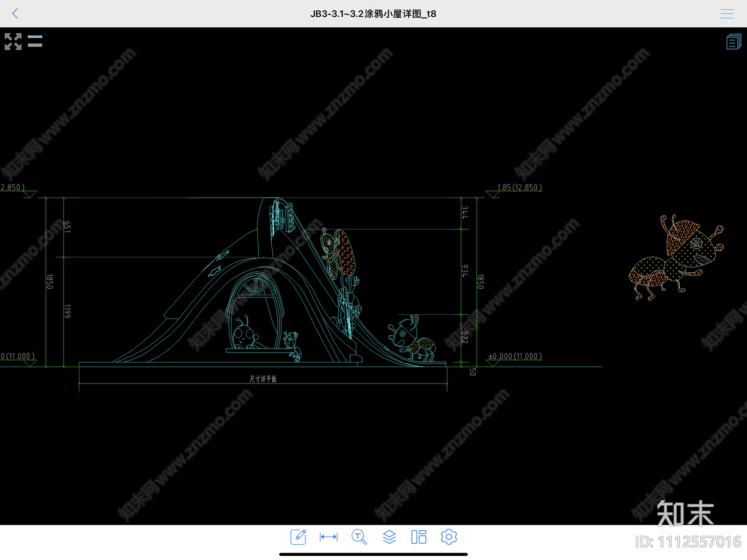
Task: Click the 1850 dimension on the right
Action: coord(480,282)
